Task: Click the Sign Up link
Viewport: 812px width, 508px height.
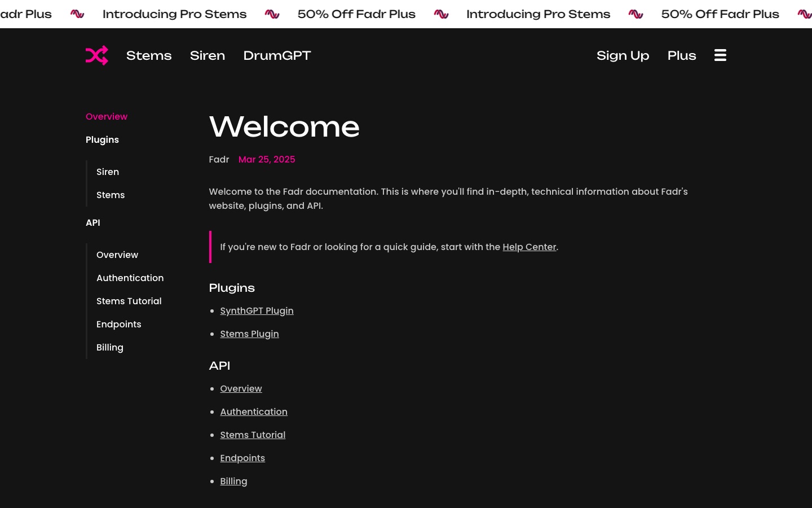Action: pyautogui.click(x=623, y=55)
